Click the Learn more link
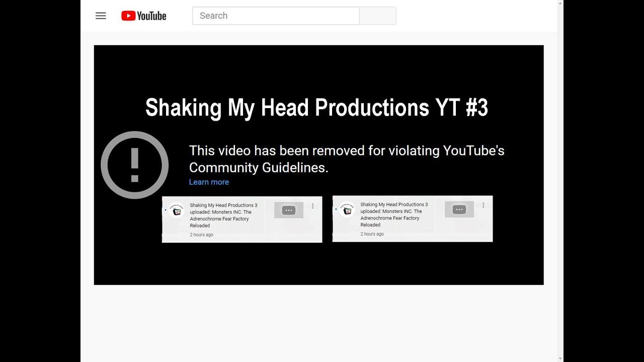 (x=209, y=182)
